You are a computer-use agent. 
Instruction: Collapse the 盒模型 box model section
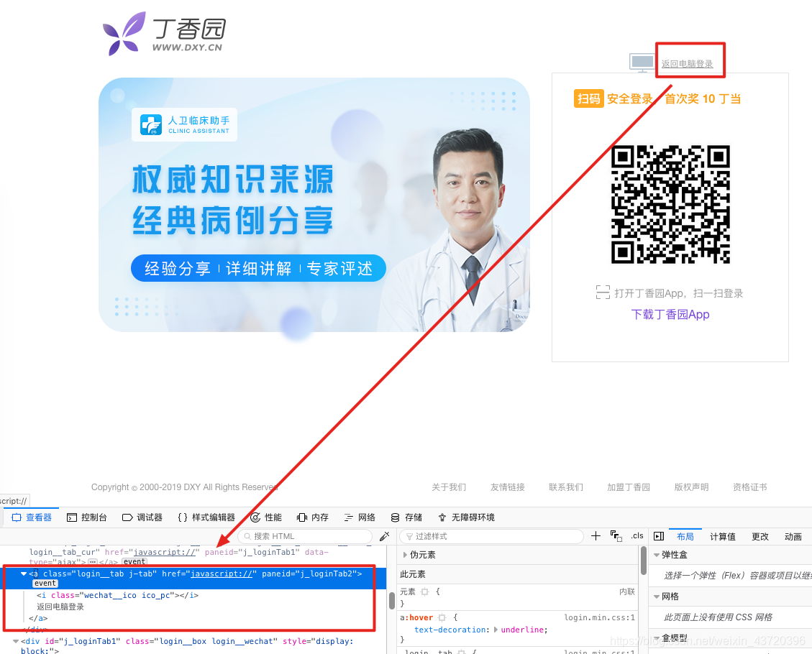point(657,638)
